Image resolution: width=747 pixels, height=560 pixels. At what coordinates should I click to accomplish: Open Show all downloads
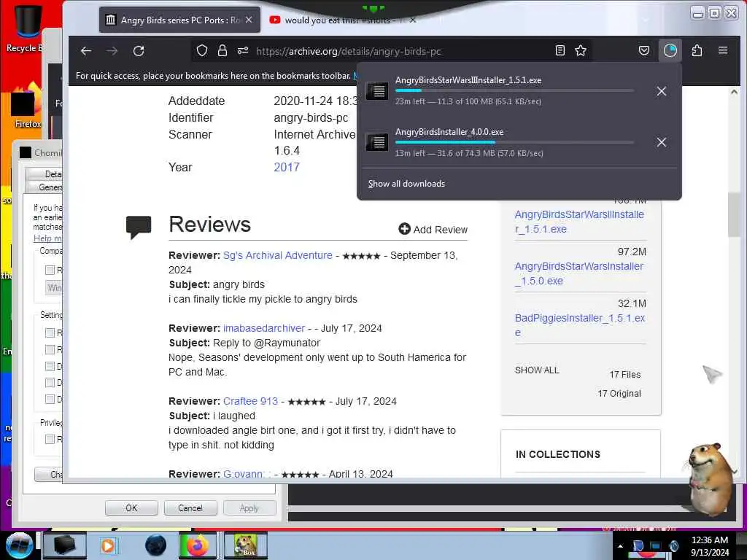[406, 184]
